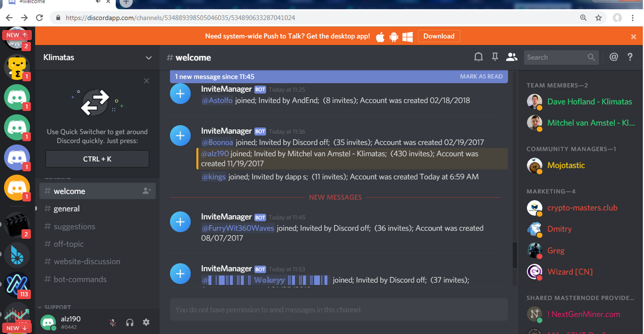Open the blue hexagon logo server
Image resolution: width=644 pixels, height=334 pixels.
click(x=17, y=255)
